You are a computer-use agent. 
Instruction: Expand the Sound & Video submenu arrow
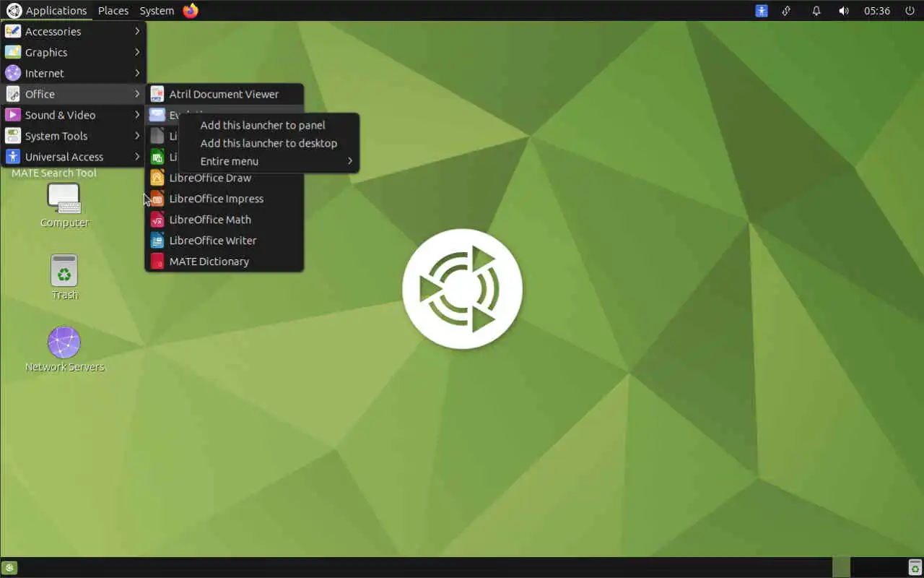click(137, 115)
